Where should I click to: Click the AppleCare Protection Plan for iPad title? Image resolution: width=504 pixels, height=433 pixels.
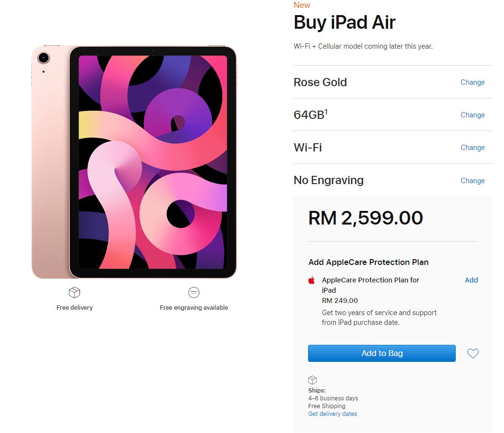(x=370, y=285)
